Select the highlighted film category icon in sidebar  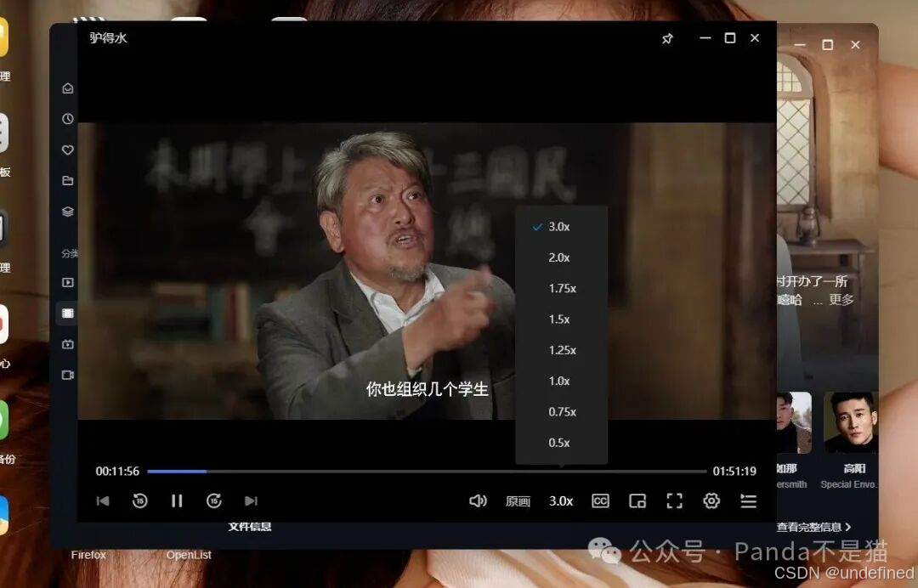tap(68, 313)
